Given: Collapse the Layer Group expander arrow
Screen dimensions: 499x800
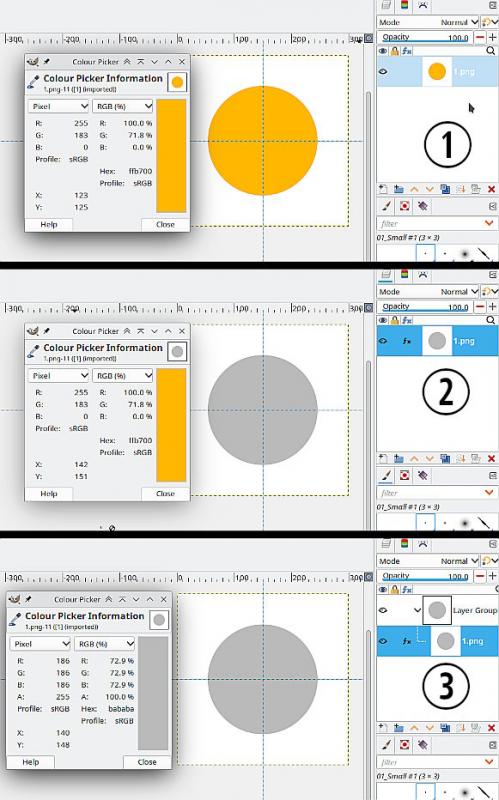Looking at the screenshot, I should point(417,610).
